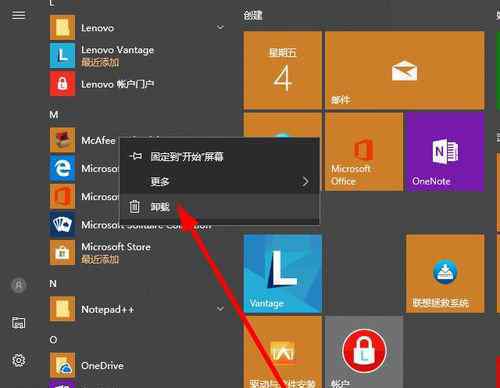The height and width of the screenshot is (388, 500).
Task: Open the Lenovo account portal lock icon
Action: pos(62,84)
